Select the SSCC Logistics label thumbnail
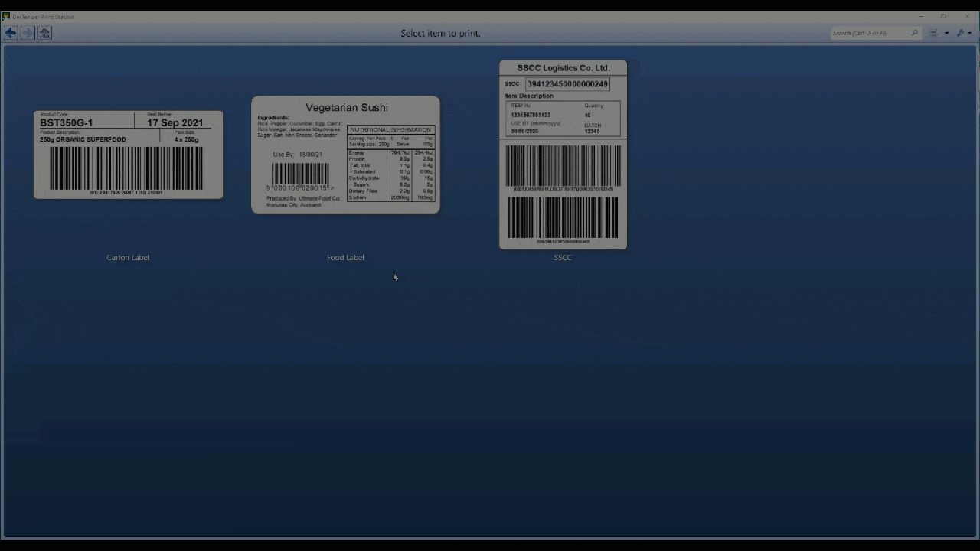The width and height of the screenshot is (980, 551). click(x=563, y=155)
